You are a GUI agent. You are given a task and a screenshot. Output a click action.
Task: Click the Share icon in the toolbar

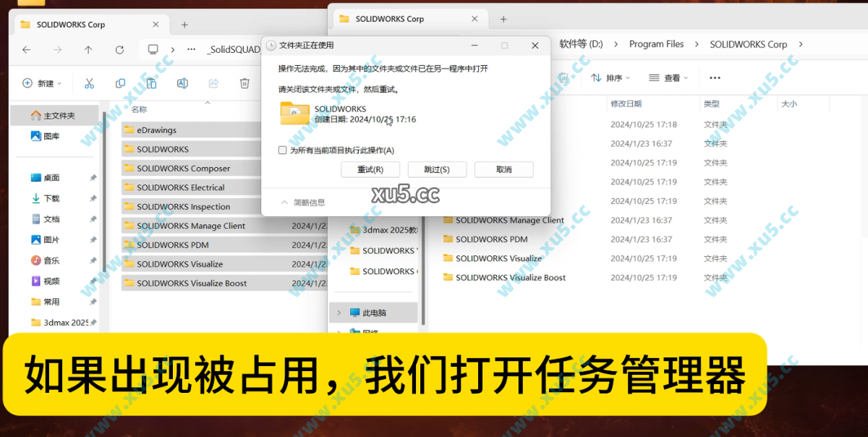pyautogui.click(x=213, y=83)
